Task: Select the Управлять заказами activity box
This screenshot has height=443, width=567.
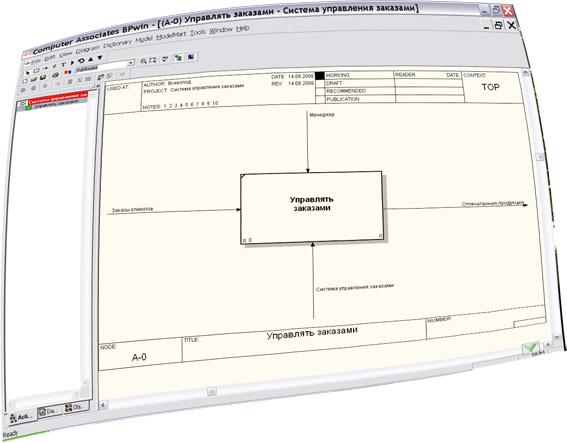Action: point(312,207)
